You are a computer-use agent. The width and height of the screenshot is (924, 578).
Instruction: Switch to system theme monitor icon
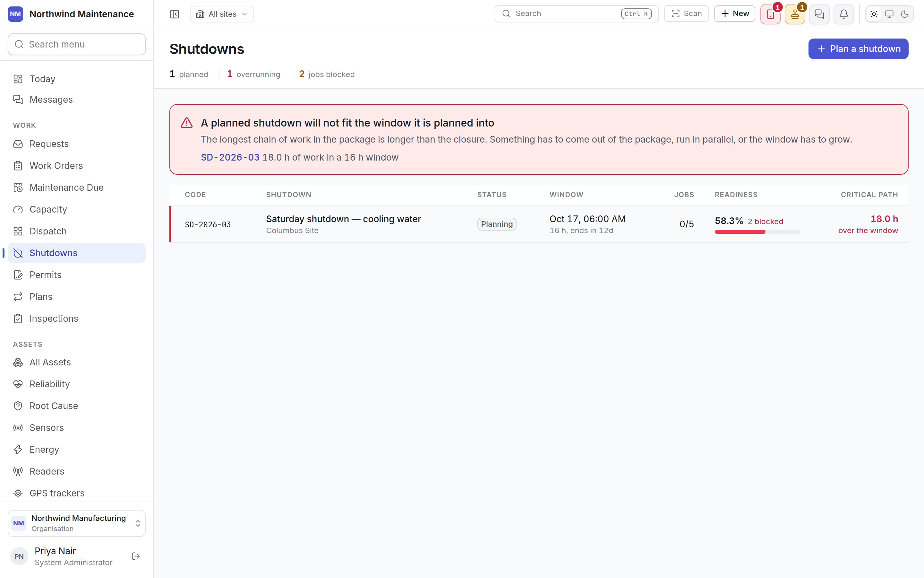click(889, 14)
